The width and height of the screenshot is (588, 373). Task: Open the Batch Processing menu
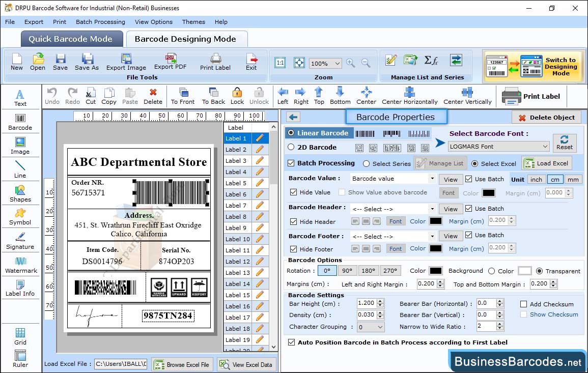pos(100,22)
